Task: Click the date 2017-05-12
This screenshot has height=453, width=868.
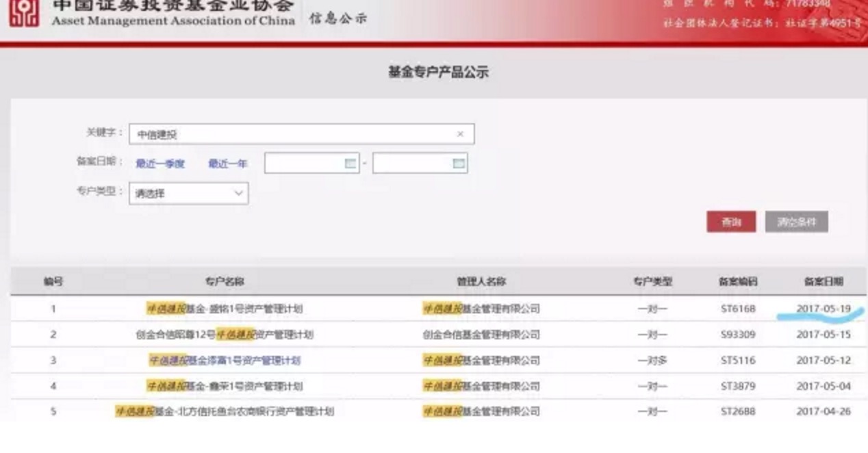Action: pyautogui.click(x=824, y=360)
